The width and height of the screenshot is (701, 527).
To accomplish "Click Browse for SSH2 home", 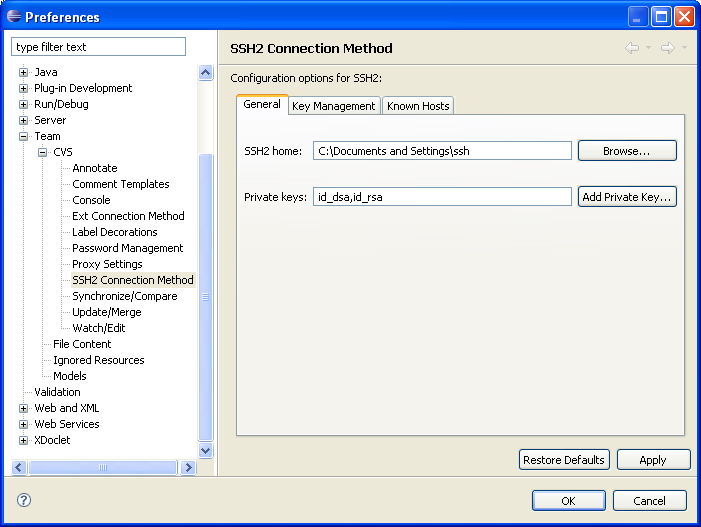I will pyautogui.click(x=627, y=151).
